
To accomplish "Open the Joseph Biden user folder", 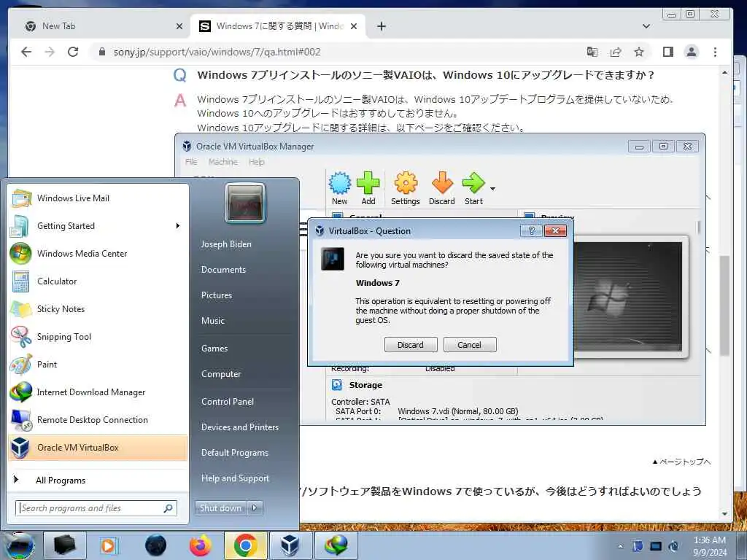I will (226, 244).
